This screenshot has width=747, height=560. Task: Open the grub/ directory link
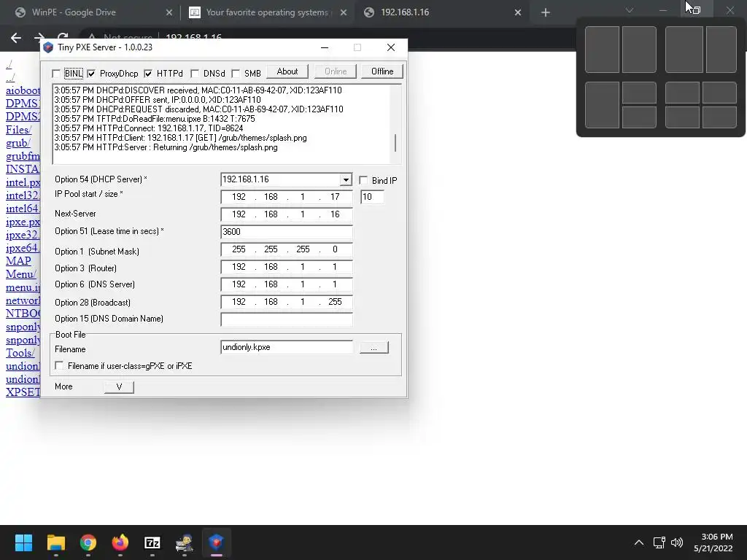point(18,143)
